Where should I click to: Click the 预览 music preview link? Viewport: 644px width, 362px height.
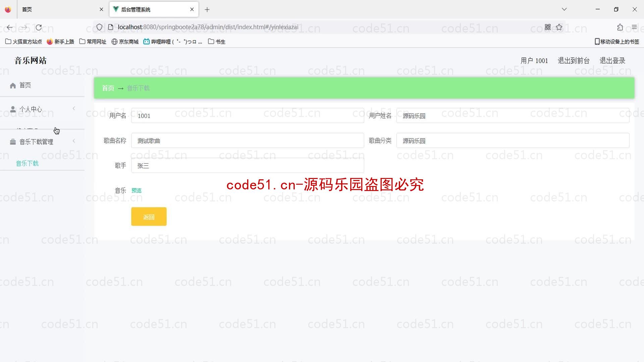137,190
